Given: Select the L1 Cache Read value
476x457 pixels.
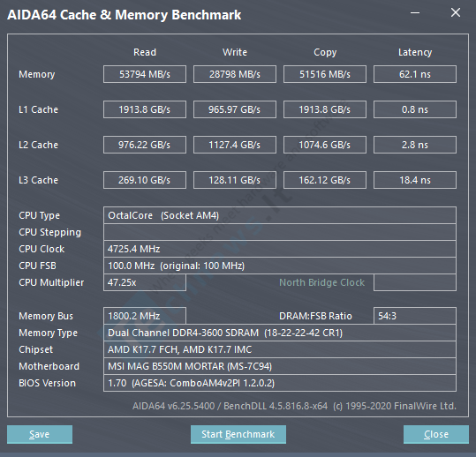Looking at the screenshot, I should 145,109.
